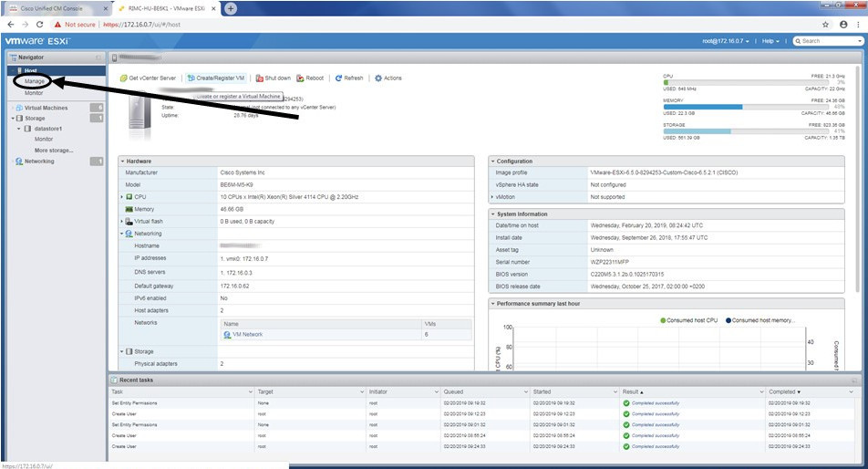The image size is (868, 469).
Task: Click the Networking navigator globe icon
Action: [x=19, y=162]
